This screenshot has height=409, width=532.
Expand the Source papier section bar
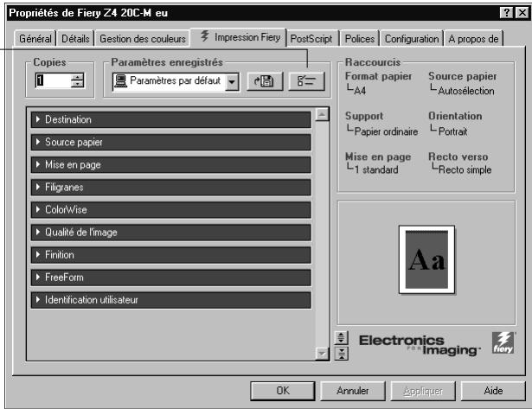[x=170, y=142]
